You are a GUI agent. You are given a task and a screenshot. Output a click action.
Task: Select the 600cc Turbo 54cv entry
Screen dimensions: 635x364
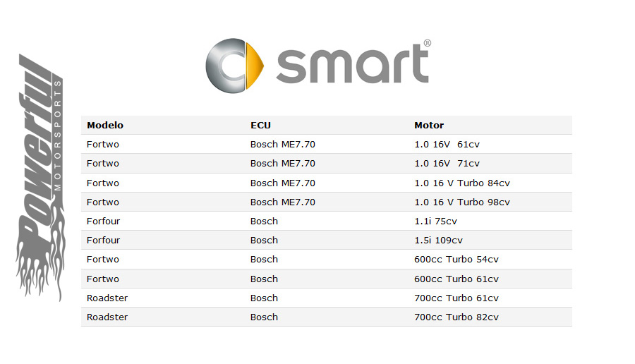click(x=456, y=259)
